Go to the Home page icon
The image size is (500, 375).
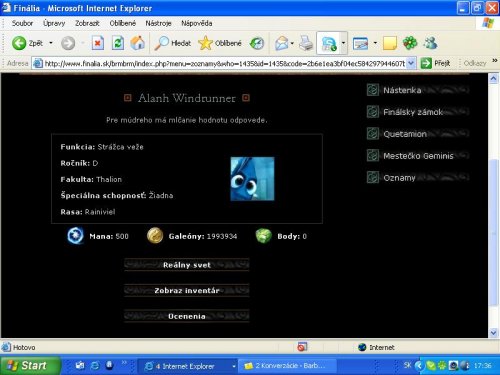click(138, 43)
